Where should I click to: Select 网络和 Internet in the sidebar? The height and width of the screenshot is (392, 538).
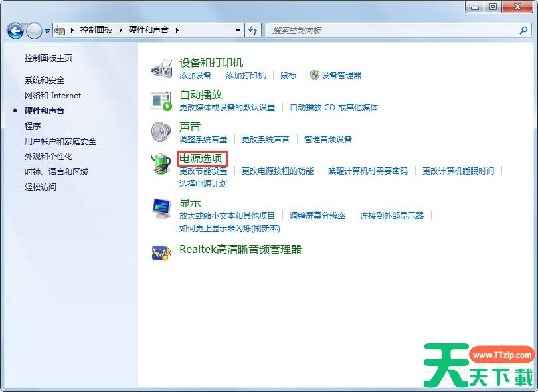click(52, 96)
